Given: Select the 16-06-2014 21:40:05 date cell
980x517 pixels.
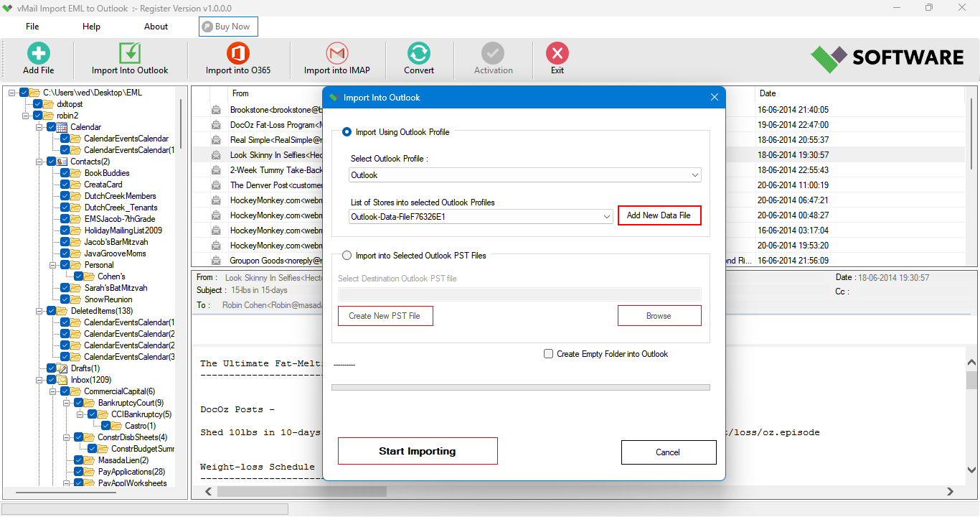Looking at the screenshot, I should pyautogui.click(x=793, y=110).
